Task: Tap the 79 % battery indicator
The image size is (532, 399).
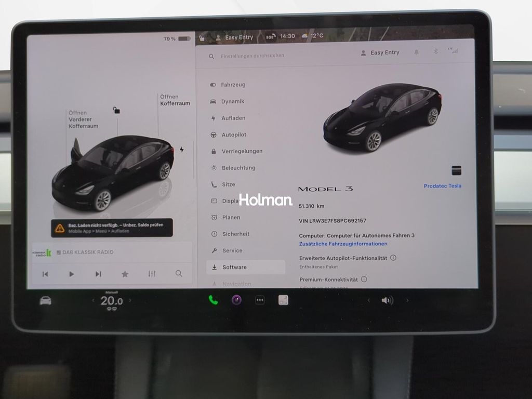Action: coord(177,38)
